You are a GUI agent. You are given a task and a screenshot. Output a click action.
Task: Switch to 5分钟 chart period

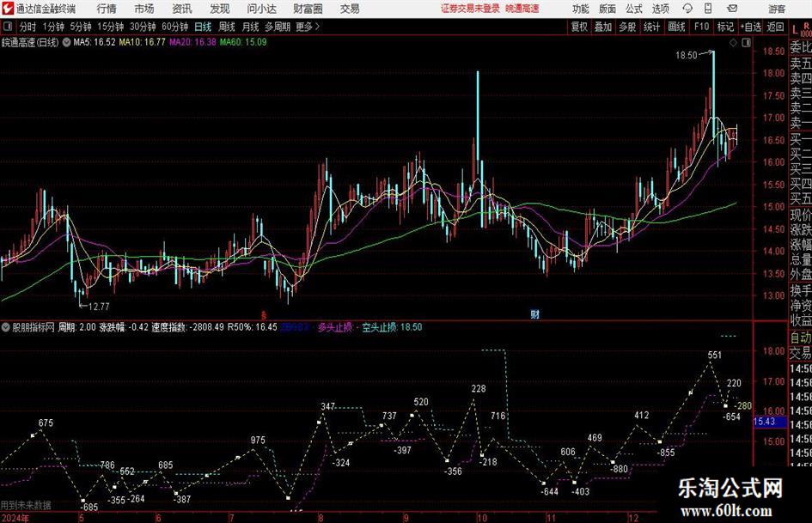click(80, 27)
